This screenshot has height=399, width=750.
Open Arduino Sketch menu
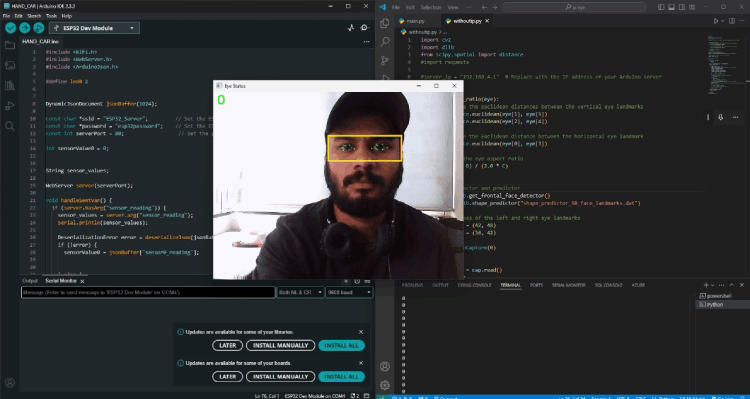(34, 16)
